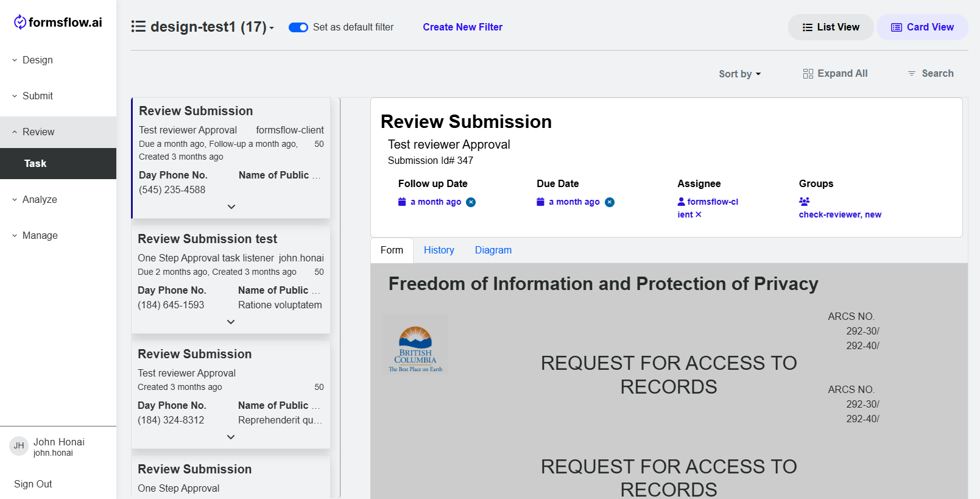Click the 'Submission Id# 347' text
Screen dimensions: 980x499
pos(431,160)
